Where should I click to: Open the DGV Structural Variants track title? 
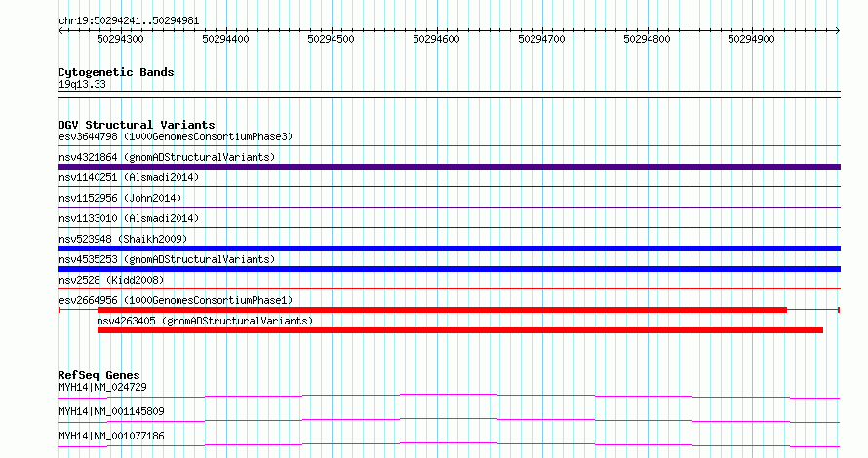(x=137, y=125)
